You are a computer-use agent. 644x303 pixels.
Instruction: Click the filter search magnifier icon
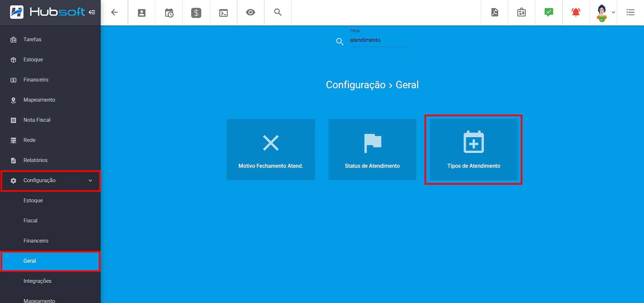coord(340,42)
